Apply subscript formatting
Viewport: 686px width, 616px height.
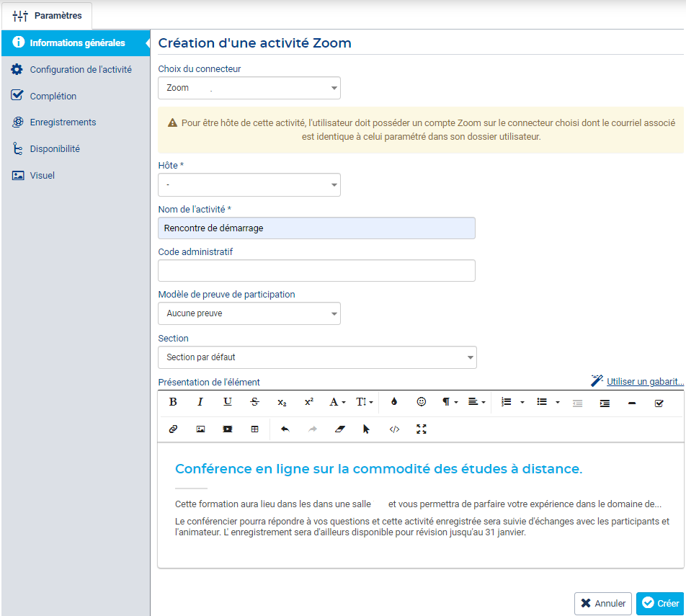click(x=282, y=402)
